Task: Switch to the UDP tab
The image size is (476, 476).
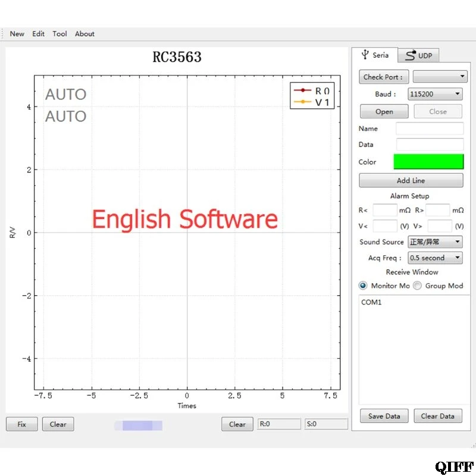Action: [x=419, y=55]
